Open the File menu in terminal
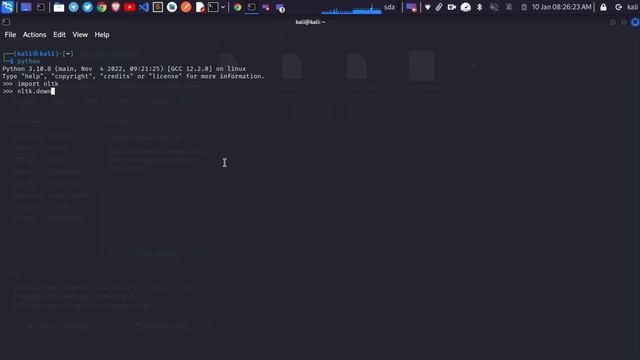 tap(10, 35)
